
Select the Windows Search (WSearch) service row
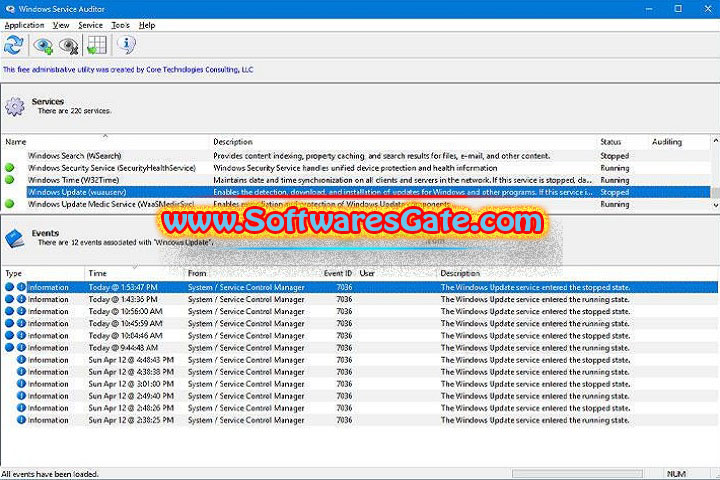coord(356,156)
